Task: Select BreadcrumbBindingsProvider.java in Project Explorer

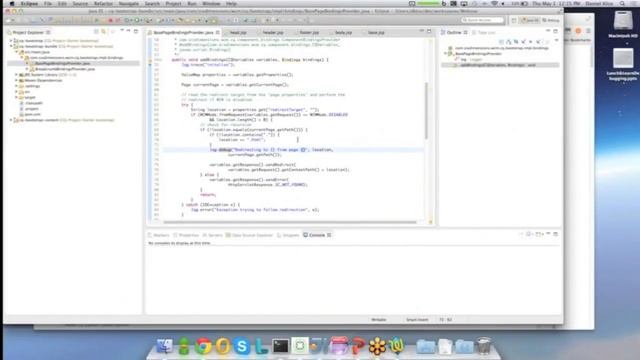Action: 64,69
